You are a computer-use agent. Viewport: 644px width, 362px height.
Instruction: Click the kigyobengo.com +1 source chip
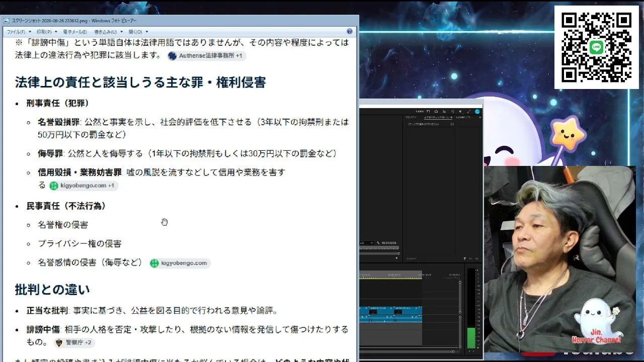(x=83, y=186)
